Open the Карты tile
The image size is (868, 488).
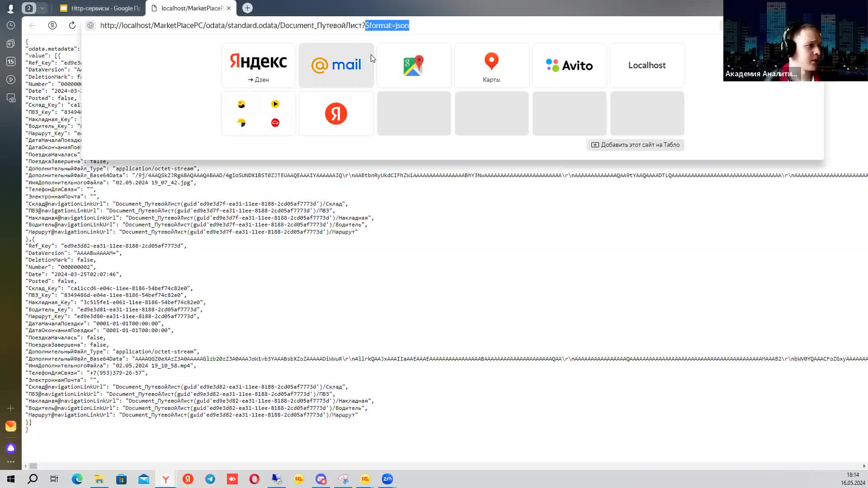click(x=492, y=66)
